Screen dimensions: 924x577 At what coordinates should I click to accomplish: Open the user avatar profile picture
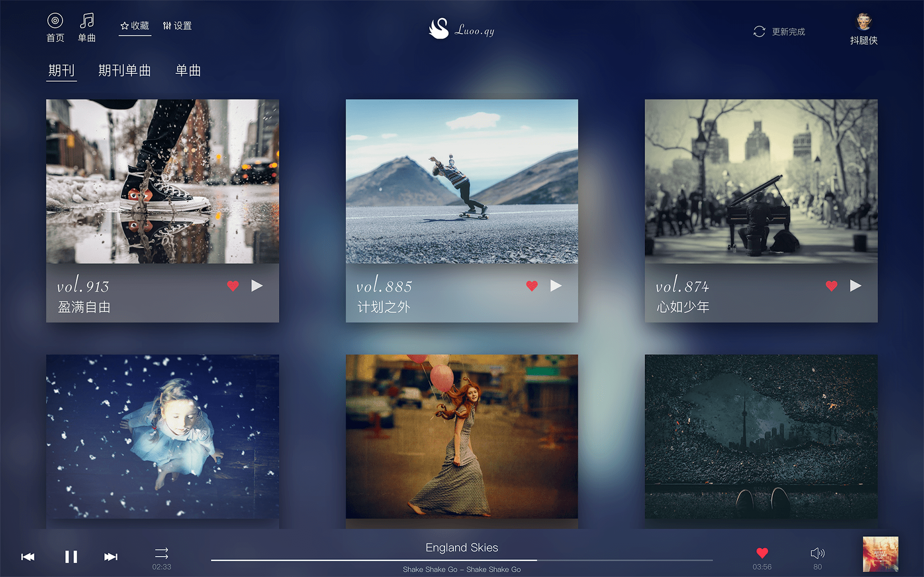point(864,21)
